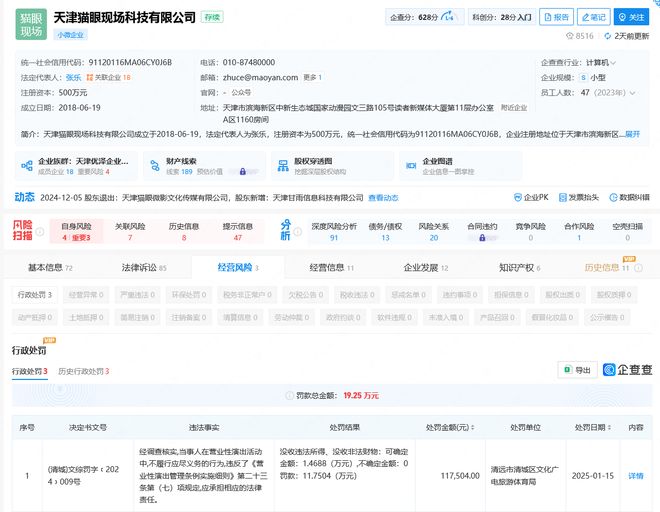Screen dimensions: 660x512
Task: Open the 股权穿透图 card icon
Action: (x=283, y=166)
